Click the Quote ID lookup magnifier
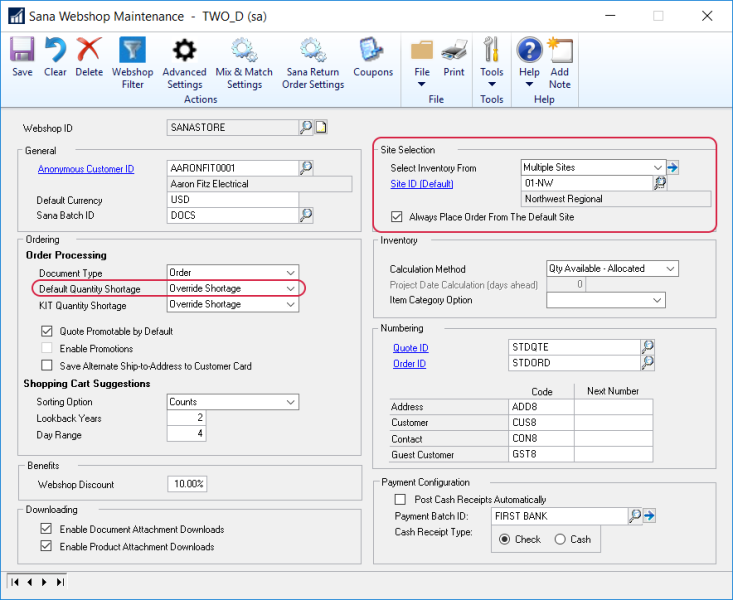Viewport: 733px width, 600px height. click(647, 347)
